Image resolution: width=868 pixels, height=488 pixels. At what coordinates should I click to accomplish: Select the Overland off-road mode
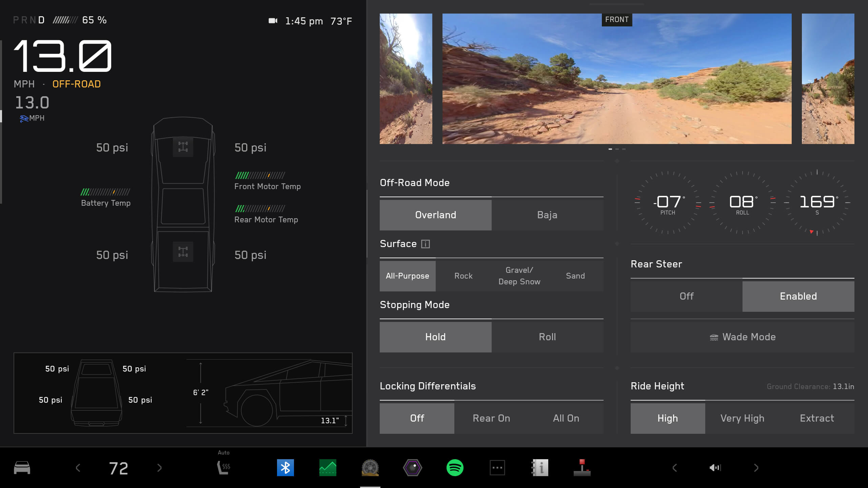point(435,215)
